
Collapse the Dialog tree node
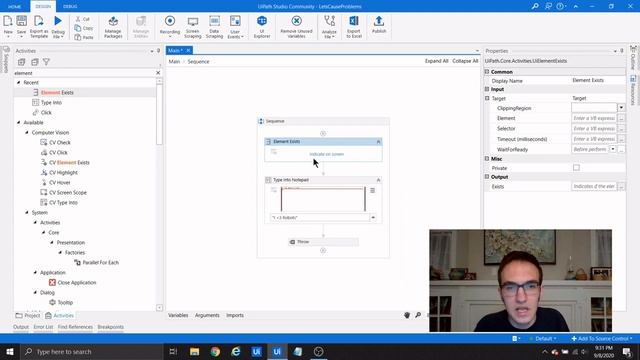[35, 293]
